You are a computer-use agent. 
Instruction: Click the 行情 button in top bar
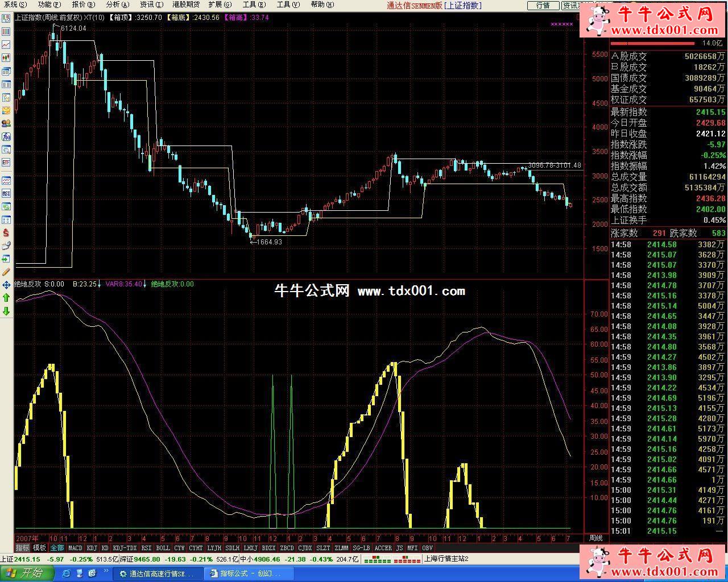click(x=543, y=6)
